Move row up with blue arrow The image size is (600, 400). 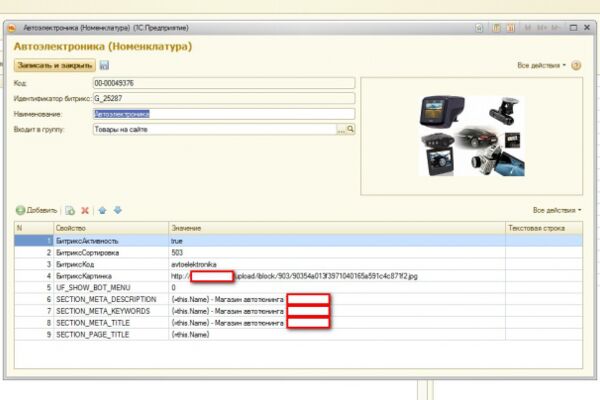102,210
